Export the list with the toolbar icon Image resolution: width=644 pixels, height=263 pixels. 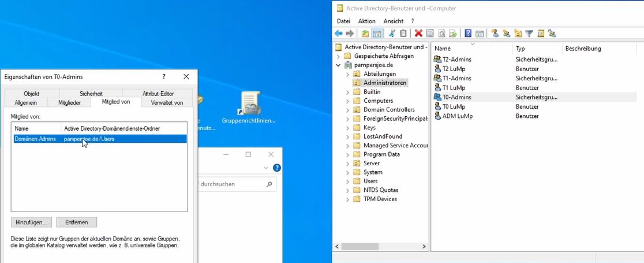click(x=452, y=34)
